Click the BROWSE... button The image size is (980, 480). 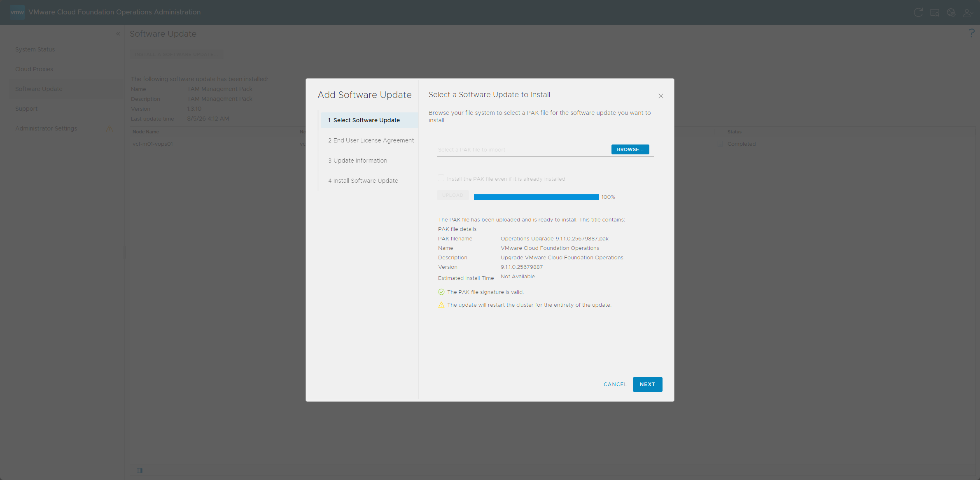point(630,149)
